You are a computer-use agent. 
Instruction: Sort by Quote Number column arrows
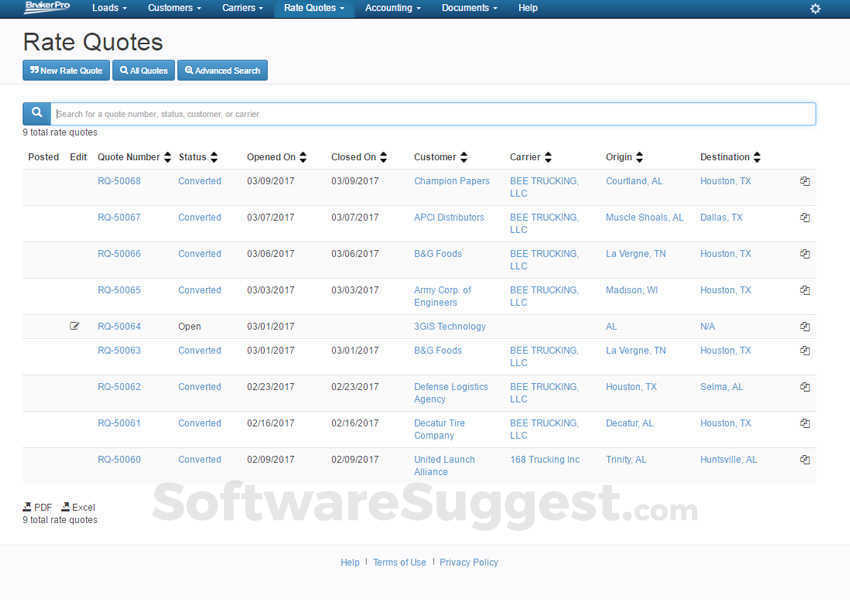click(x=168, y=157)
